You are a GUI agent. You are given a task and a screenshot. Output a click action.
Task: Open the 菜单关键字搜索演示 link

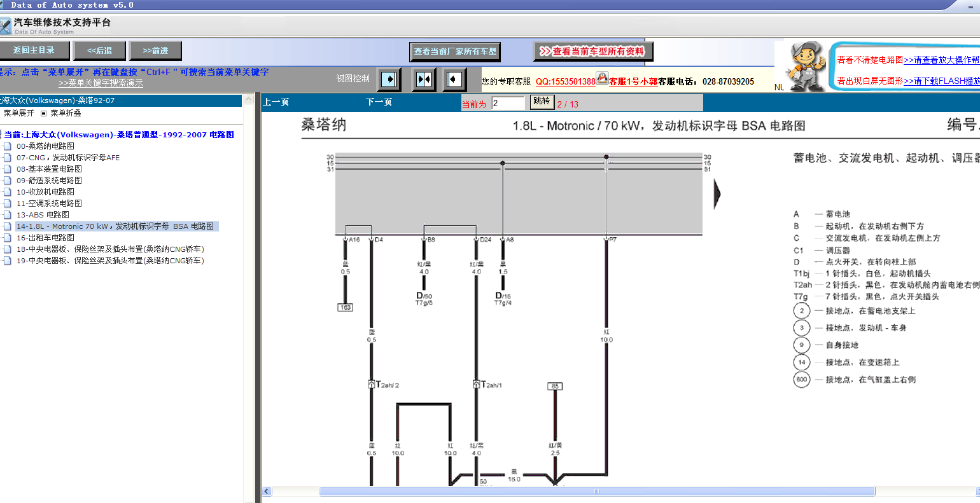[101, 83]
